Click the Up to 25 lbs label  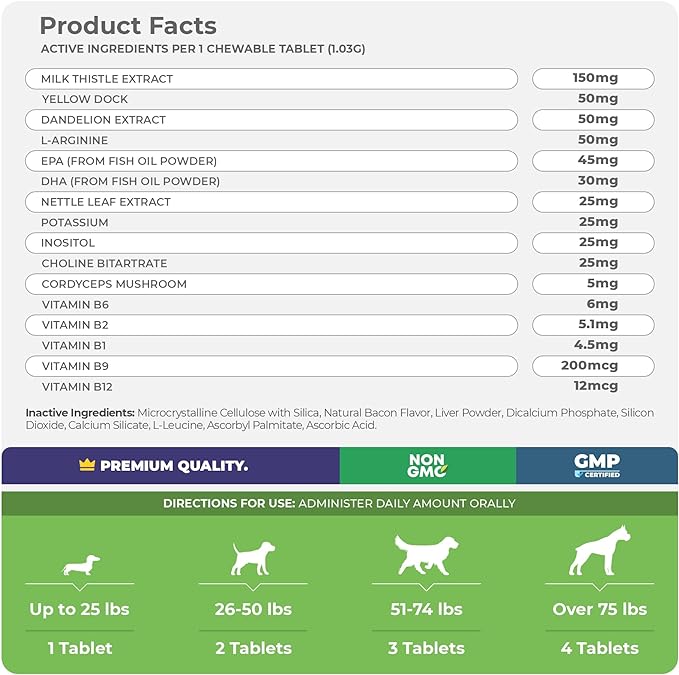pyautogui.click(x=81, y=609)
